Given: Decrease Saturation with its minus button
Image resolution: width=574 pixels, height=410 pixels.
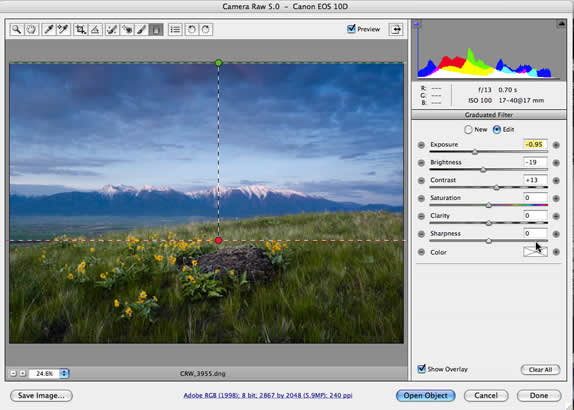Looking at the screenshot, I should tap(421, 198).
